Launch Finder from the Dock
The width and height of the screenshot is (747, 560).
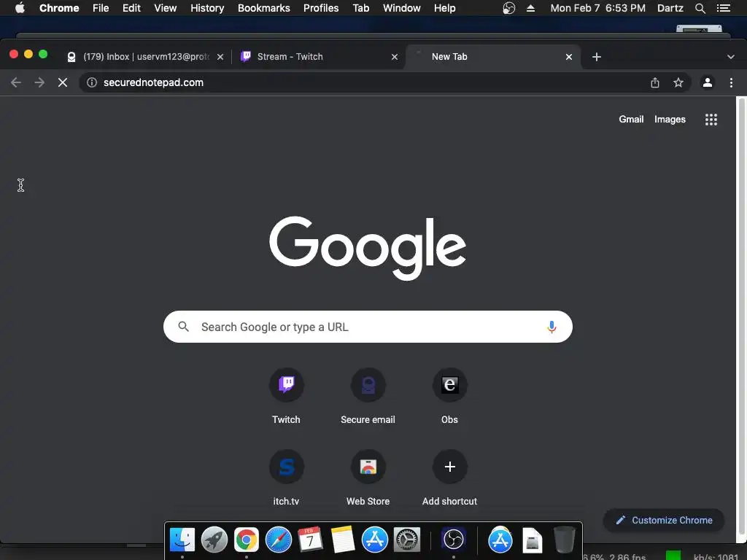point(182,540)
